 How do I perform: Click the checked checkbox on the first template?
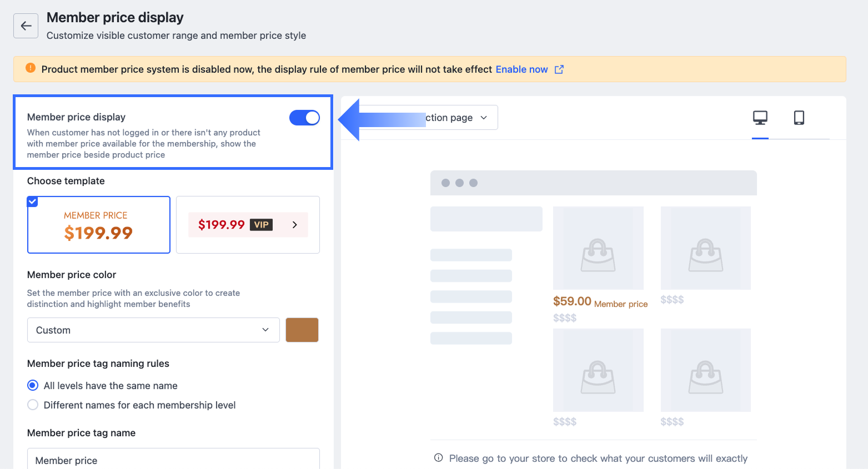coord(33,201)
